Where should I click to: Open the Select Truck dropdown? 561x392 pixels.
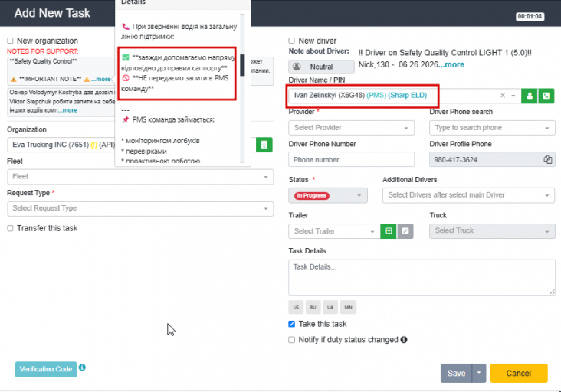[492, 231]
